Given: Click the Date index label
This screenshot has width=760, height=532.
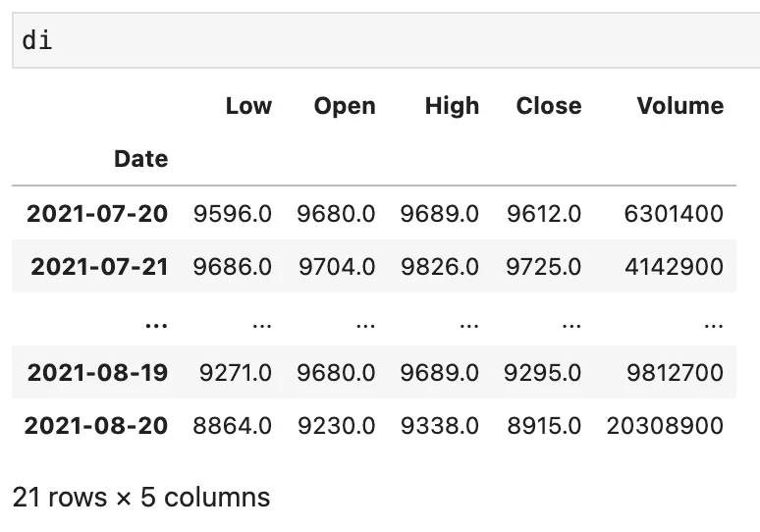Looking at the screenshot, I should tap(140, 159).
